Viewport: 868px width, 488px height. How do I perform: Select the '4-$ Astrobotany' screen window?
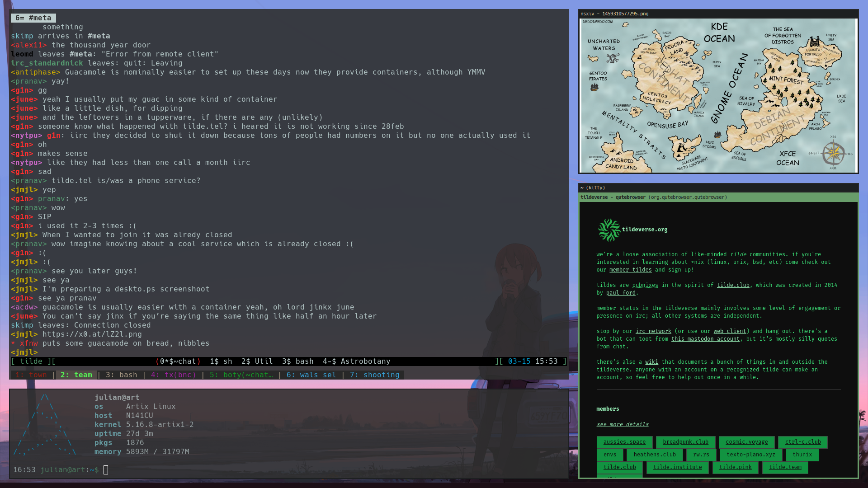click(356, 361)
